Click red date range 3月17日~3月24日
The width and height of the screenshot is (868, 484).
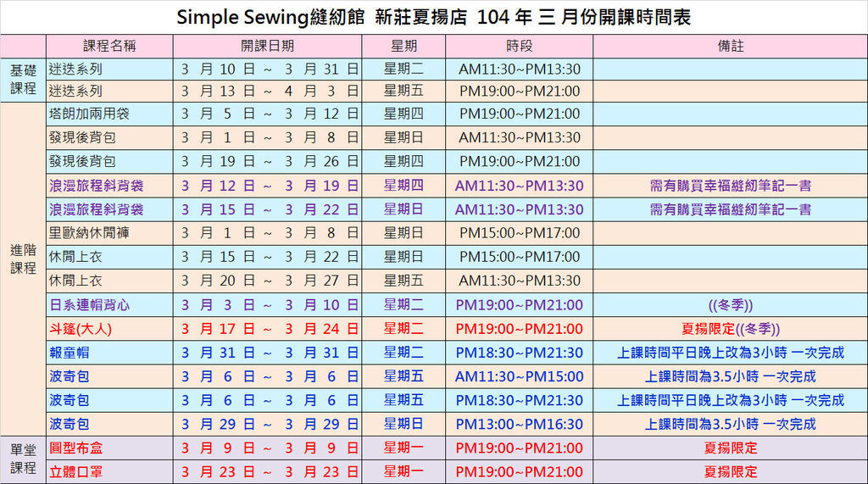[270, 329]
